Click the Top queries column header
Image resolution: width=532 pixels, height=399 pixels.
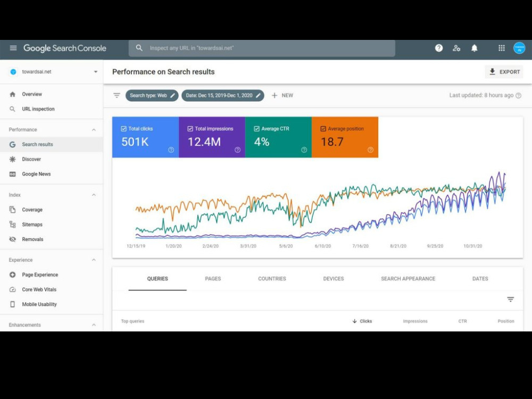(x=132, y=321)
